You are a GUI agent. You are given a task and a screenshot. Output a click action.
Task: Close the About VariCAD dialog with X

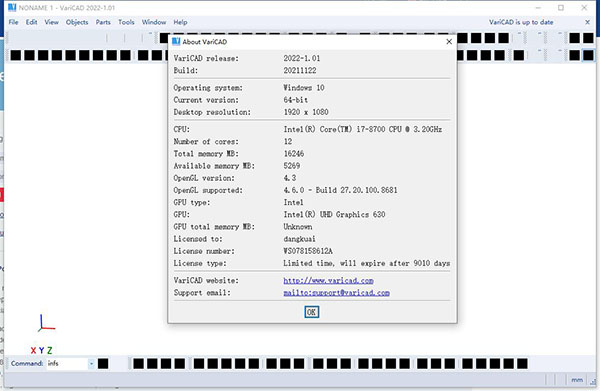click(449, 42)
